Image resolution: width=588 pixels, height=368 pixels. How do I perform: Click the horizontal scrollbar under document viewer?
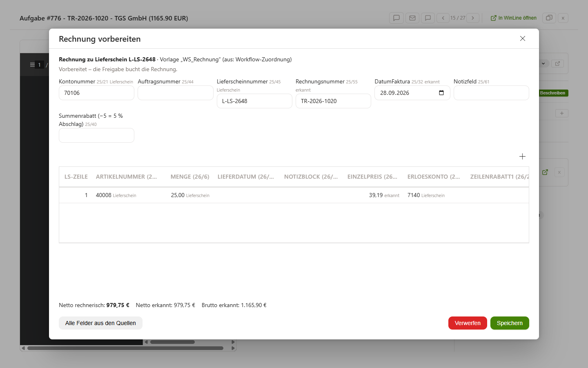pyautogui.click(x=125, y=348)
